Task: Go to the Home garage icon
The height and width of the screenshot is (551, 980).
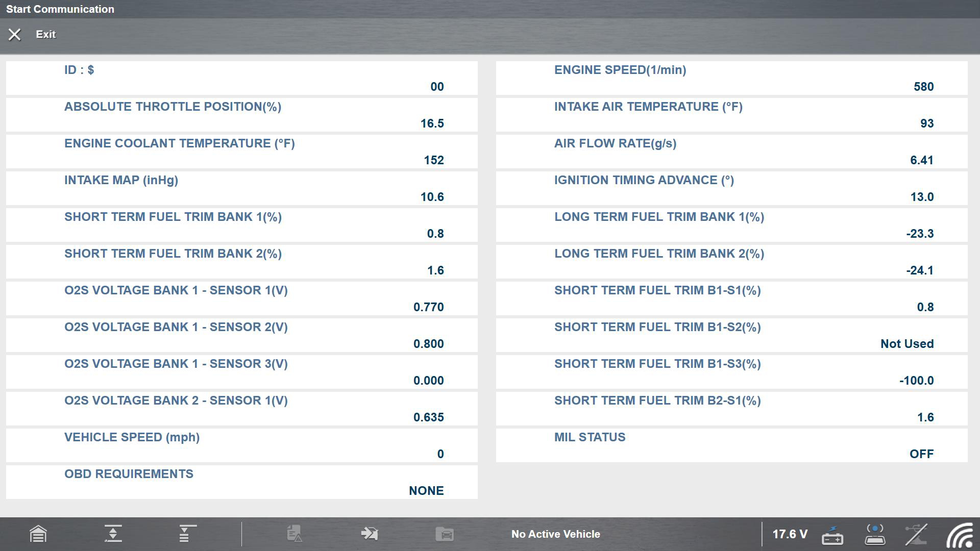Action: pos(38,534)
